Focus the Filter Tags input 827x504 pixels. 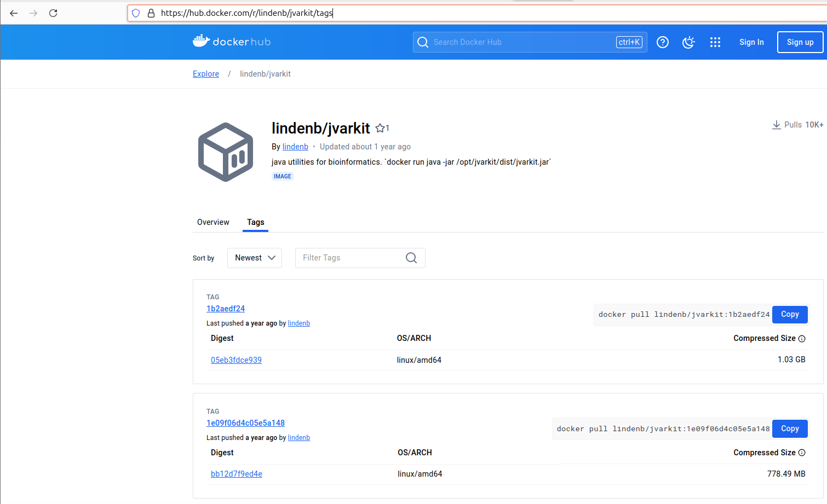pos(360,258)
